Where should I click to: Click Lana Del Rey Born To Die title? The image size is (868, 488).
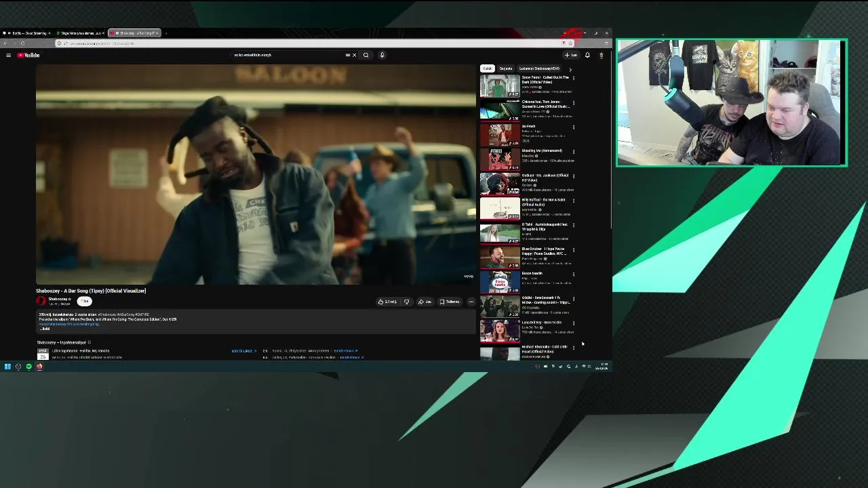tap(542, 323)
